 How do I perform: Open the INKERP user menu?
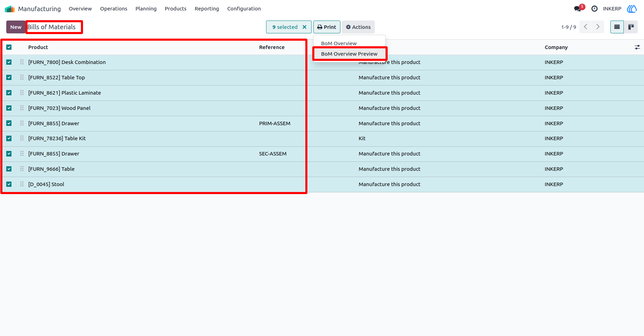pyautogui.click(x=612, y=9)
